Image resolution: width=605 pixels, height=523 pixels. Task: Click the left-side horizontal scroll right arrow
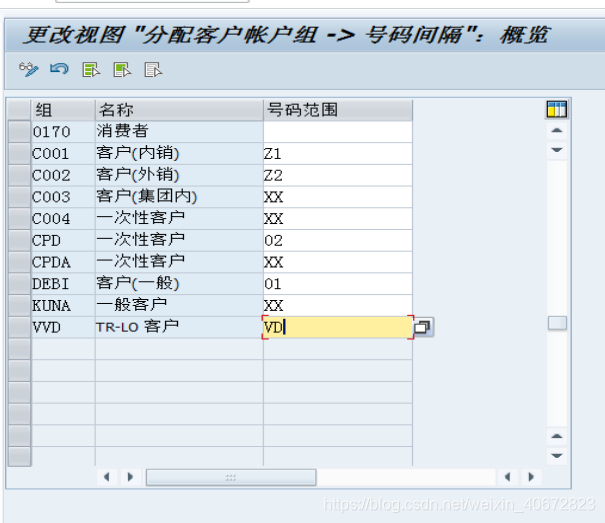pos(130,477)
